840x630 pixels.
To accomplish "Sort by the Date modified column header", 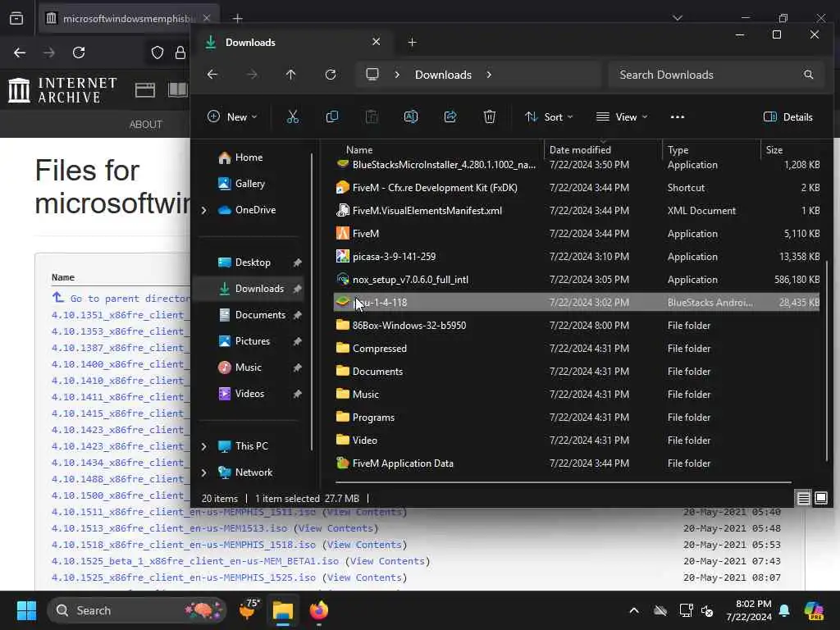I will [x=603, y=150].
